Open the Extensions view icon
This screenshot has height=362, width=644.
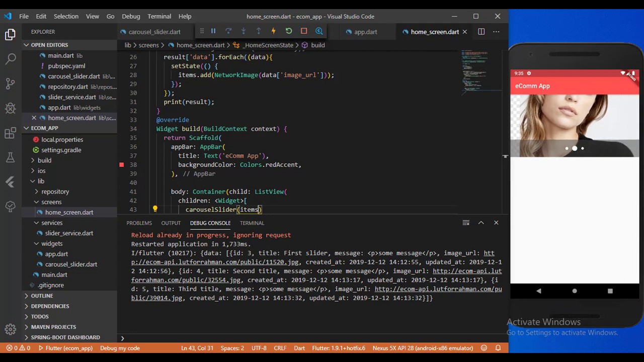pyautogui.click(x=11, y=133)
